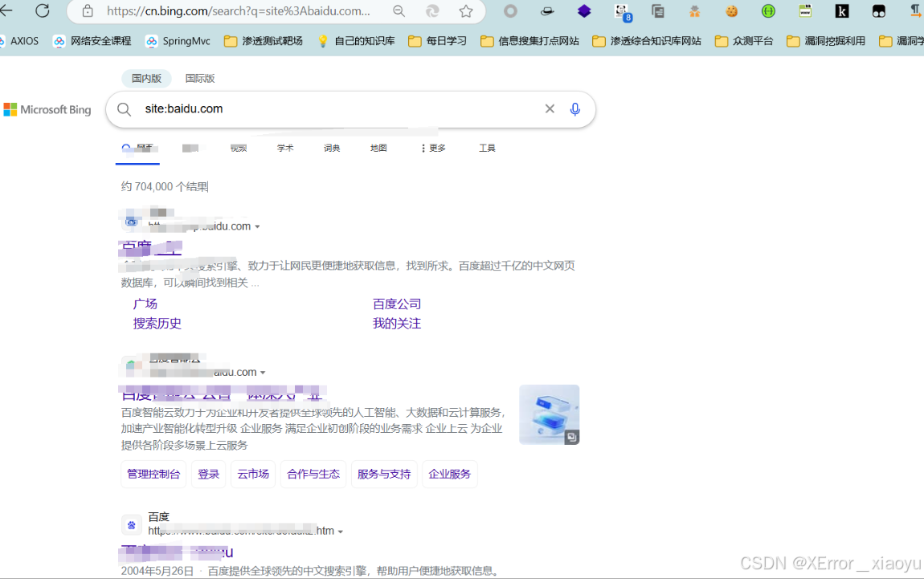
Task: Click the 服务与支持 button
Action: (383, 474)
